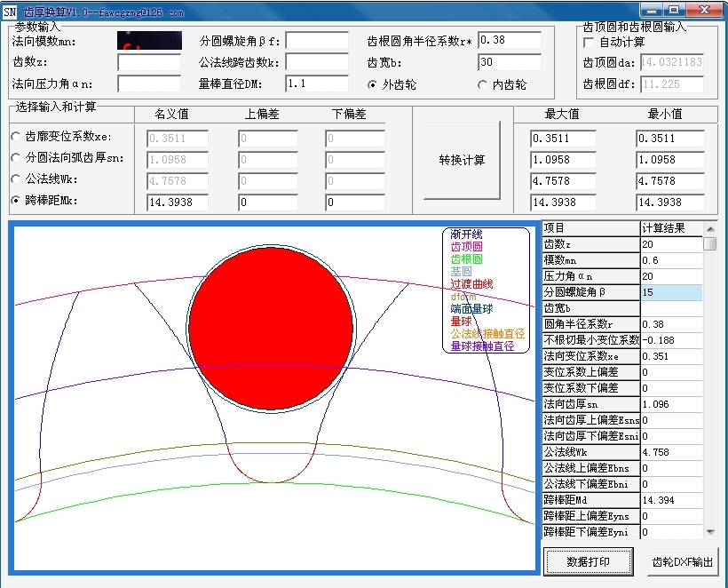Viewport: 728px width, 588px height.
Task: Select the 分圆螺旋角β result cell
Action: pos(670,292)
